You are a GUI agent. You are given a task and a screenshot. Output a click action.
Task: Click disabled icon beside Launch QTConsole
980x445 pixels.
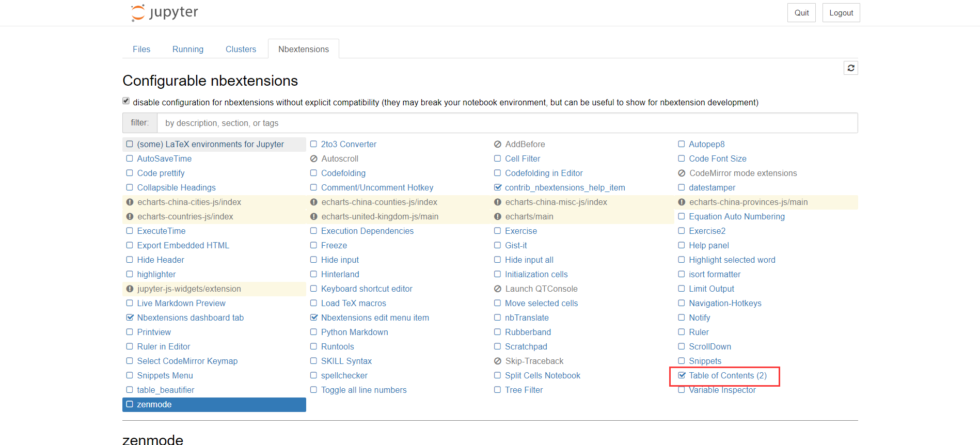[498, 289]
